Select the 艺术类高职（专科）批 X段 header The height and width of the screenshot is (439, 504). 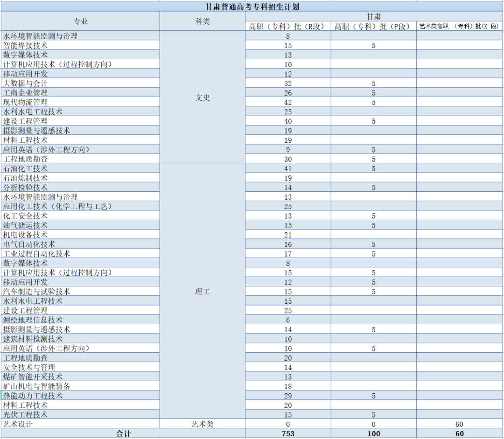pyautogui.click(x=460, y=27)
